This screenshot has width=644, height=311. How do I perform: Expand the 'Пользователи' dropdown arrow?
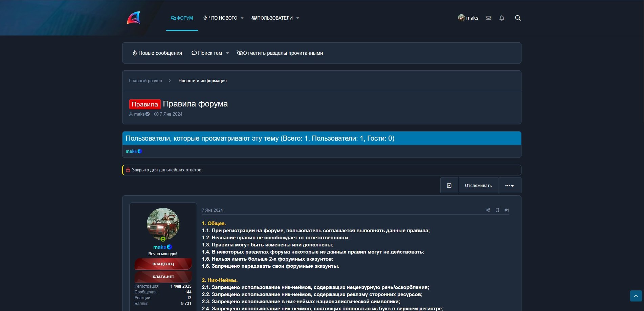coord(297,18)
